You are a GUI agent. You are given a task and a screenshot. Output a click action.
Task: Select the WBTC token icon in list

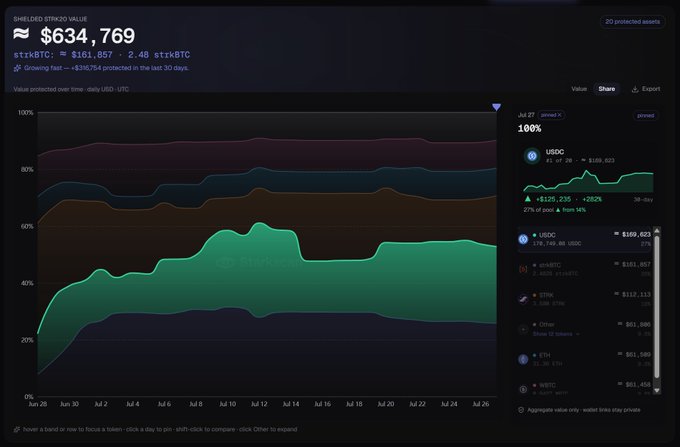[523, 389]
